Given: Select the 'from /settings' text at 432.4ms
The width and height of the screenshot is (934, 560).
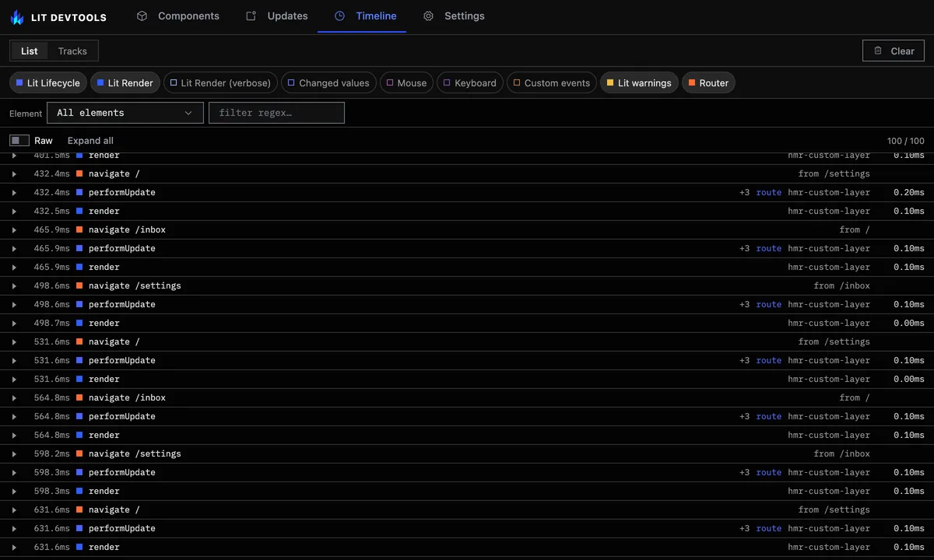Looking at the screenshot, I should pyautogui.click(x=834, y=174).
